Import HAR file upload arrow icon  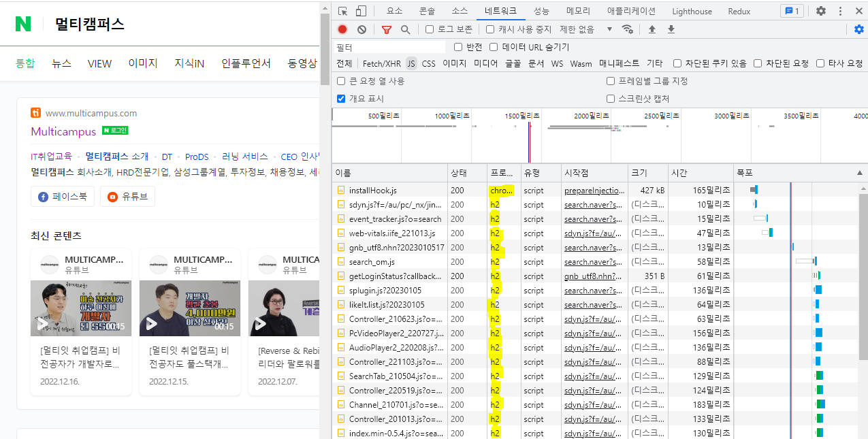(x=652, y=29)
